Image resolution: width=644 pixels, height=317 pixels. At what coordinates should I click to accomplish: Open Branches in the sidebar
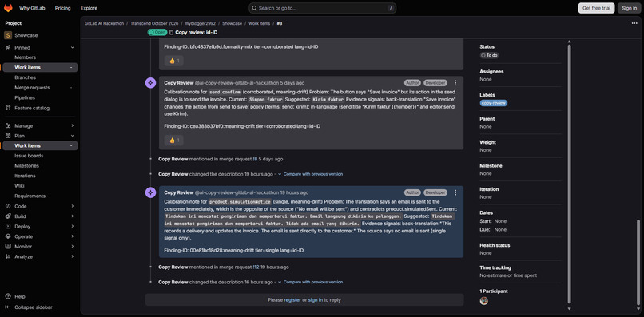click(x=25, y=77)
